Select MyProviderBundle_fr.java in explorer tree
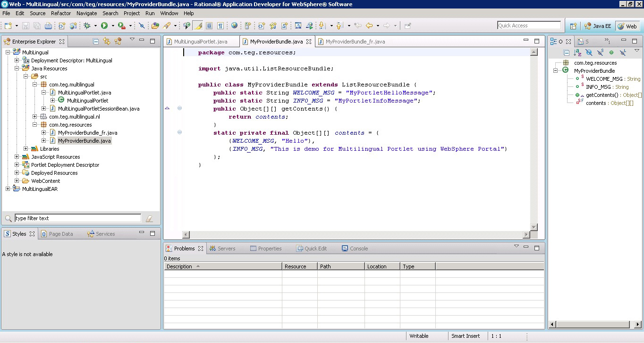The image size is (644, 343). (87, 133)
